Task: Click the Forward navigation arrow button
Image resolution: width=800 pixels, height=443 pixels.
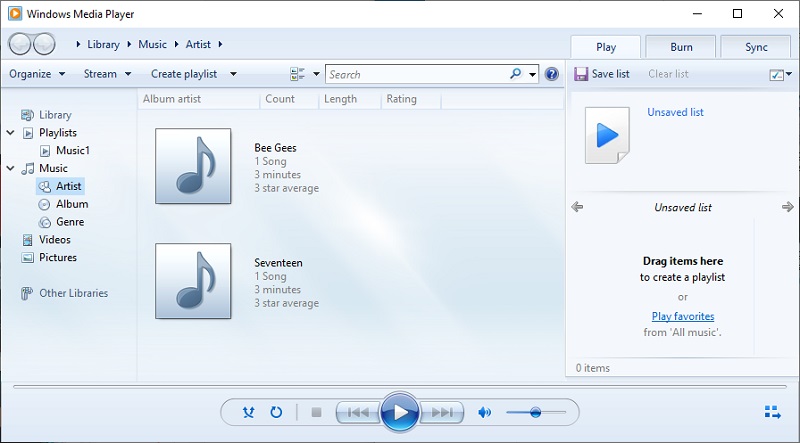Action: coord(44,44)
